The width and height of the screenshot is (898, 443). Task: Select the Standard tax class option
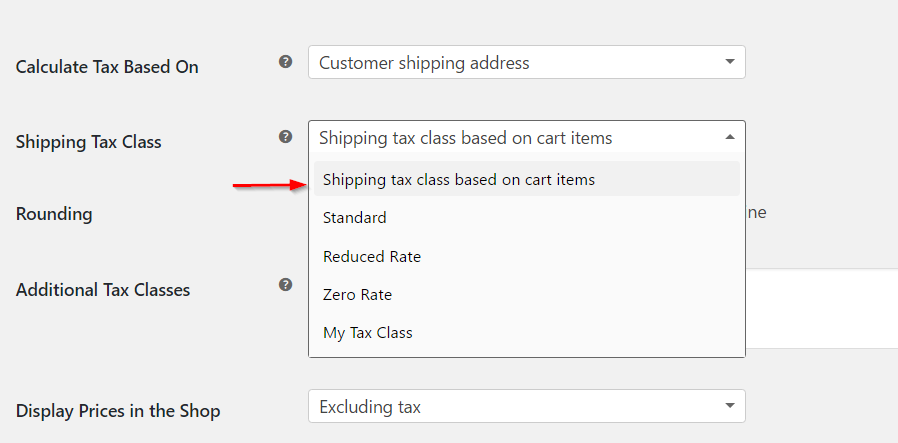click(x=526, y=217)
